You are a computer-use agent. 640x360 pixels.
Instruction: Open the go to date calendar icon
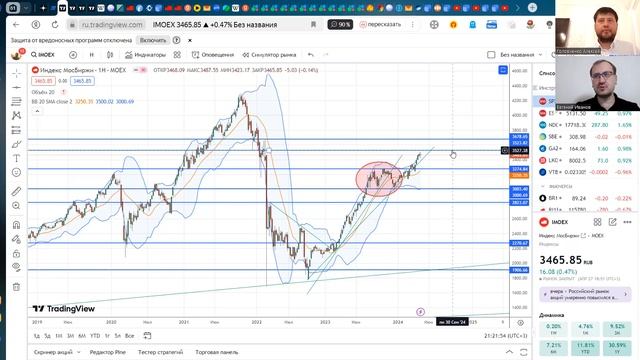pos(147,336)
